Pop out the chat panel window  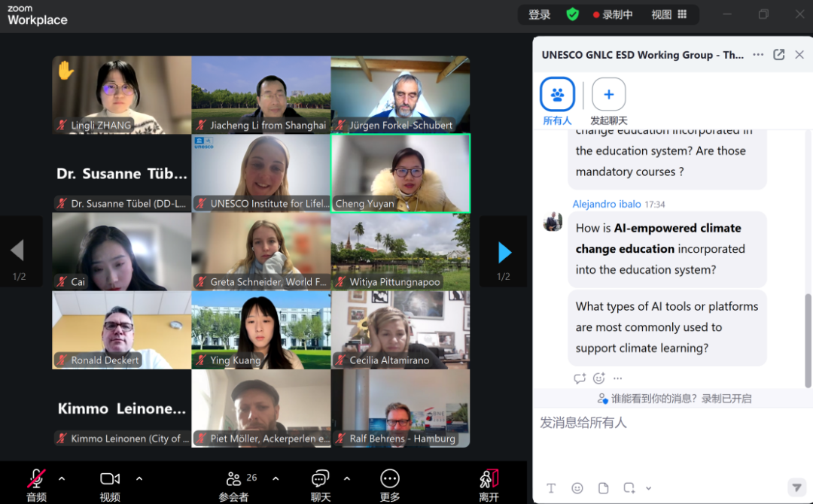[x=779, y=55]
